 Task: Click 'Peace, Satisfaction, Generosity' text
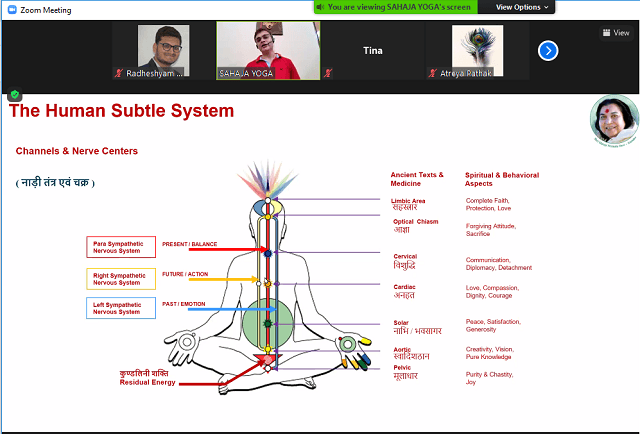493,325
